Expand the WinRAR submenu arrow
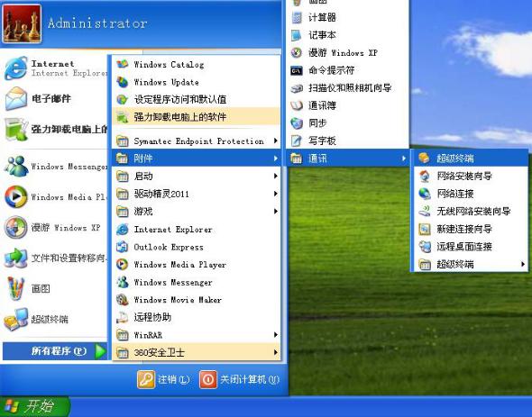 [276, 335]
